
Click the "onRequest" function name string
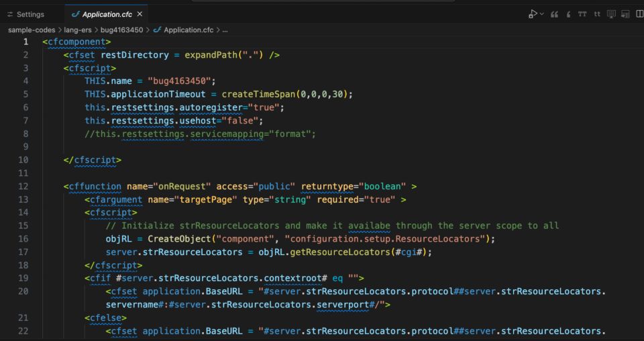(182, 186)
